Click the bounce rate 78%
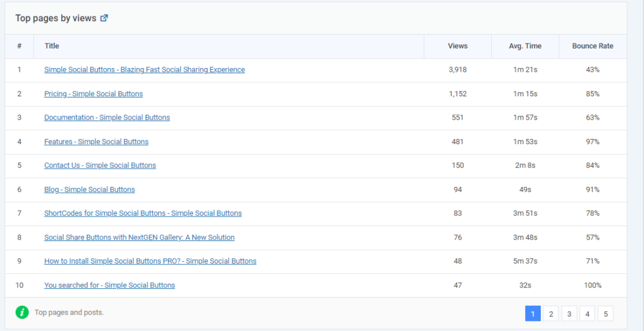Image resolution: width=644 pixels, height=331 pixels. 592,213
